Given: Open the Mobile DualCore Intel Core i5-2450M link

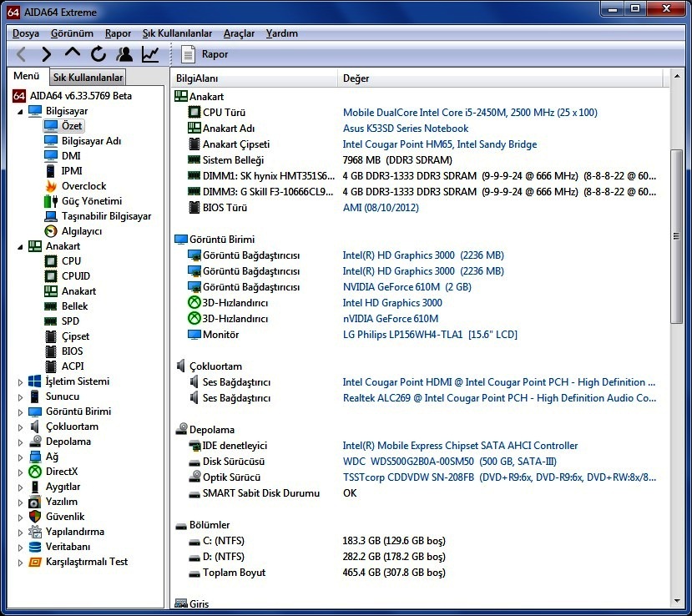Looking at the screenshot, I should coord(470,113).
